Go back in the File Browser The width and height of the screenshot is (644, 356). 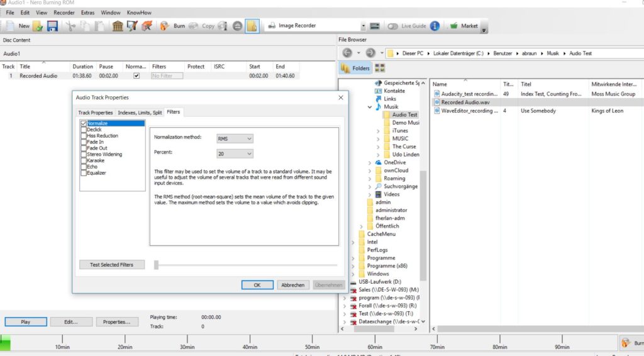click(347, 53)
